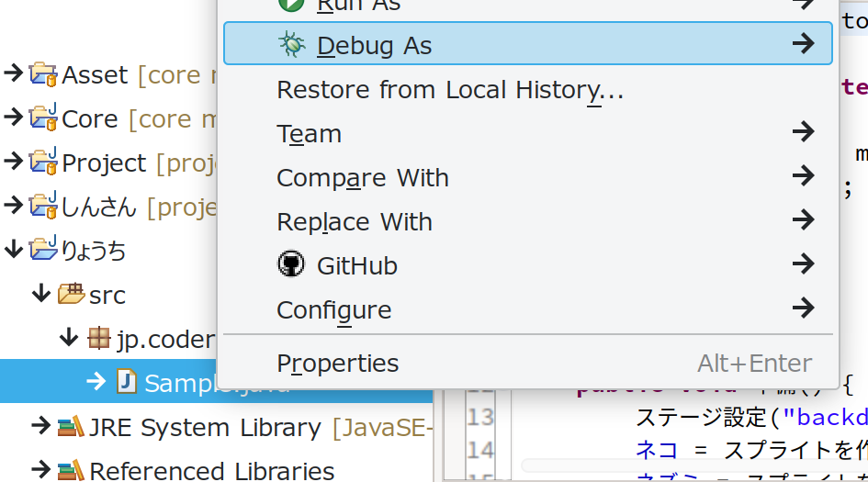
Task: Click the Sample.java file icon
Action: click(126, 383)
